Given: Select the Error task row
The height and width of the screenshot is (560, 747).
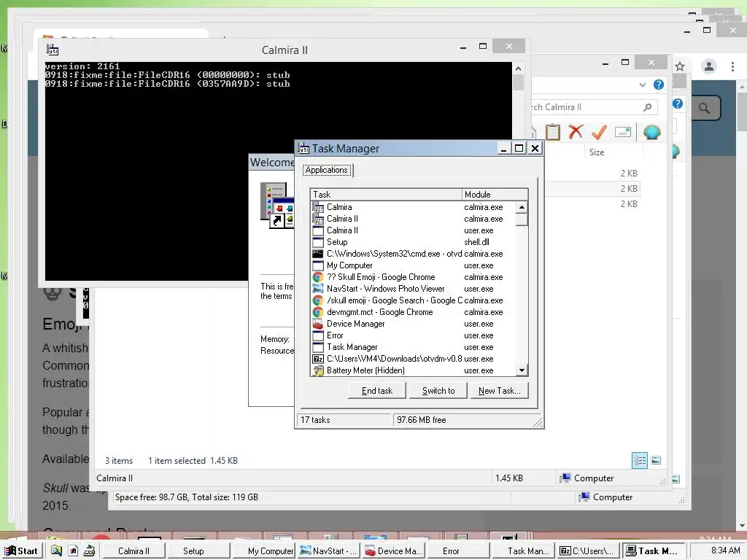Looking at the screenshot, I should click(x=414, y=335).
